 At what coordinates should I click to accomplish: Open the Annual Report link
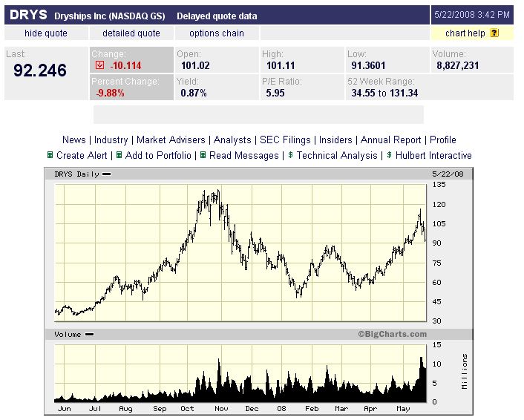[x=390, y=140]
